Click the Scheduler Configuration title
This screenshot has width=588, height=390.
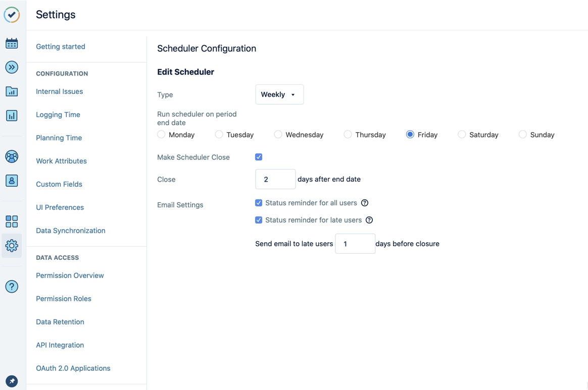coord(207,48)
